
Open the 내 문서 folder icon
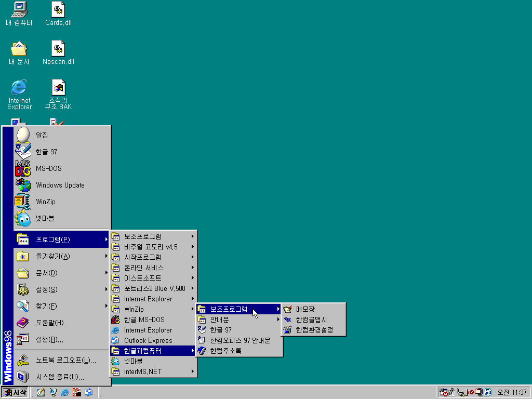pyautogui.click(x=19, y=53)
